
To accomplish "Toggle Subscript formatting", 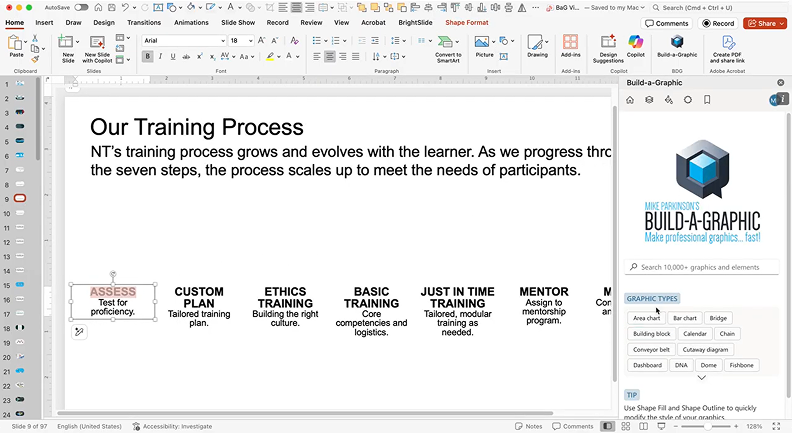I will coord(212,57).
